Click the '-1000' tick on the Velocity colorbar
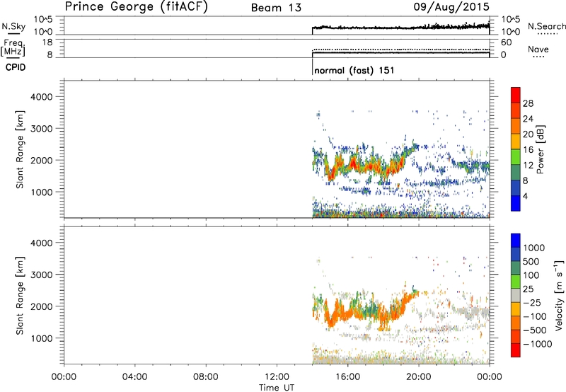This screenshot has width=566, height=392. click(x=538, y=344)
